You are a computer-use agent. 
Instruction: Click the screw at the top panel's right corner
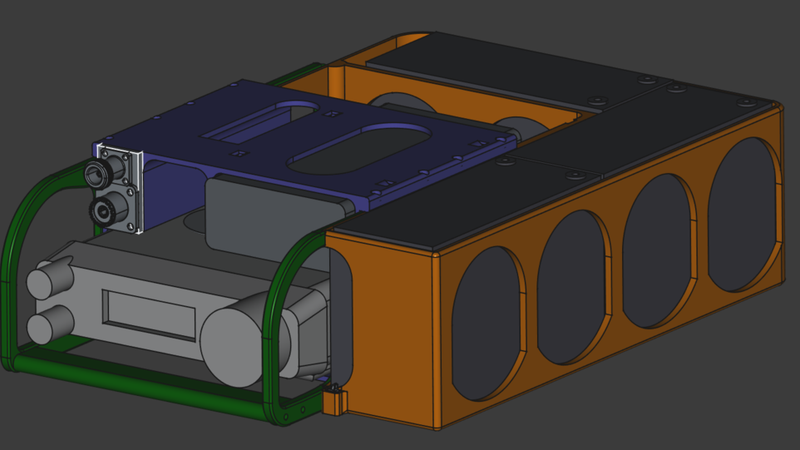tap(743, 102)
